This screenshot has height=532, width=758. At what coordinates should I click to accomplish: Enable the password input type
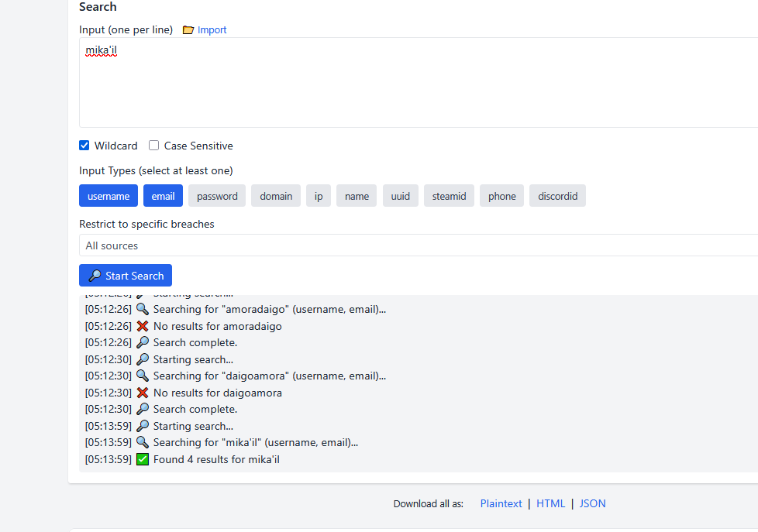217,196
